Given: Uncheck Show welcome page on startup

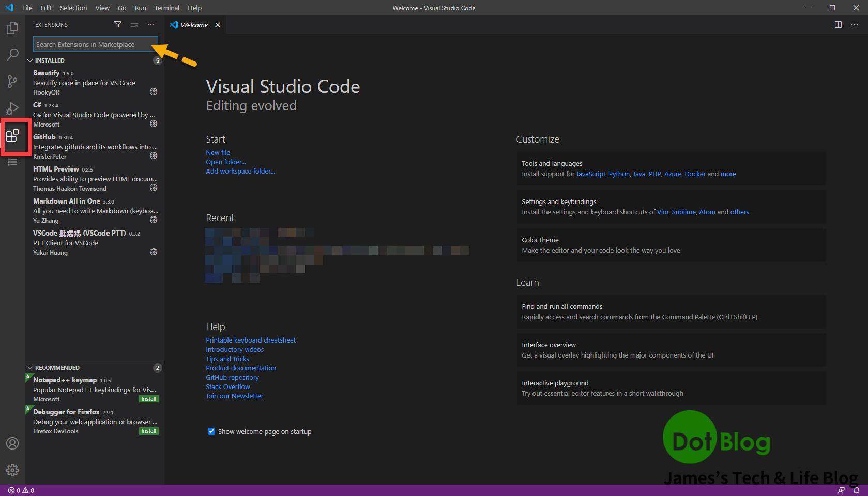Looking at the screenshot, I should 211,431.
